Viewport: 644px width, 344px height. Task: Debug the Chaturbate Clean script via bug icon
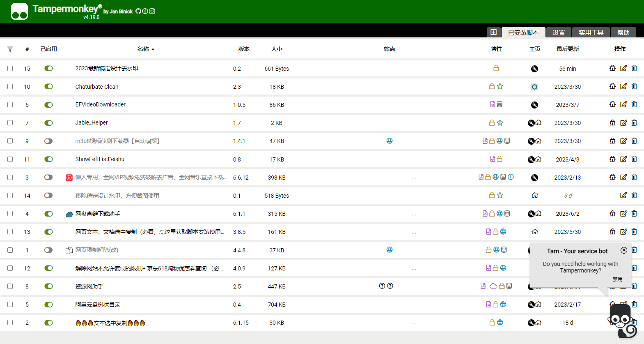pos(612,86)
